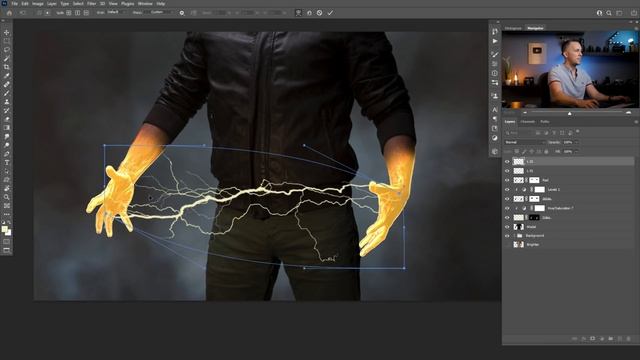The height and width of the screenshot is (360, 640).
Task: Toggle lock all padlock icon in Layers
Action: [547, 151]
